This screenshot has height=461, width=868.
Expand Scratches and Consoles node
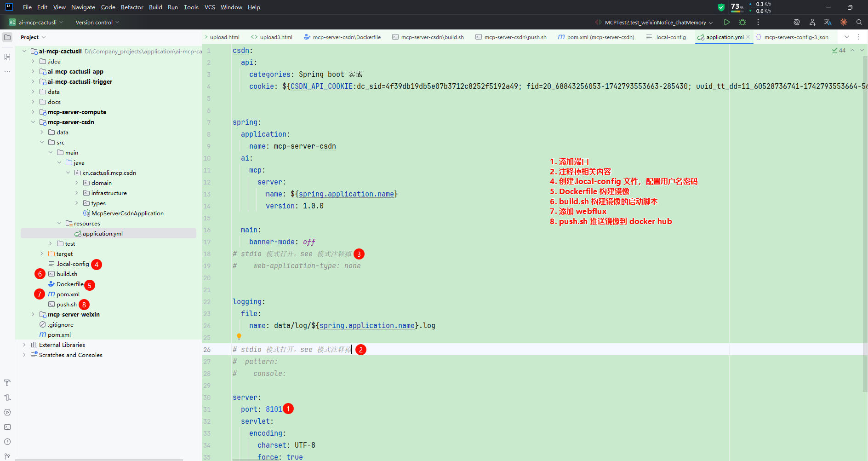[x=24, y=355]
